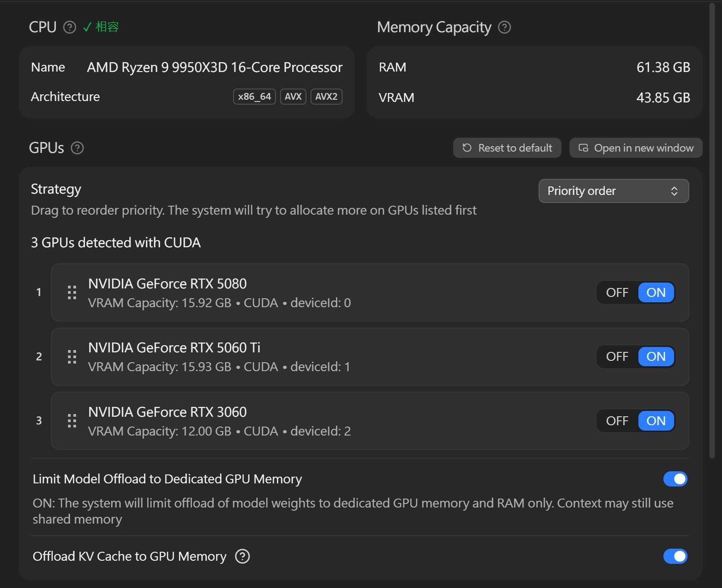
Task: Turn ON the RTX 5060 Ti GPU
Action: [656, 357]
